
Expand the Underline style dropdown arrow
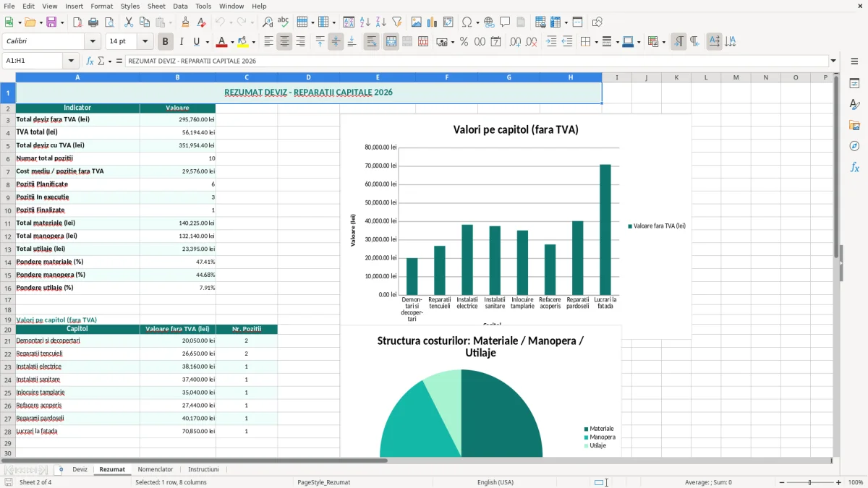pos(207,42)
